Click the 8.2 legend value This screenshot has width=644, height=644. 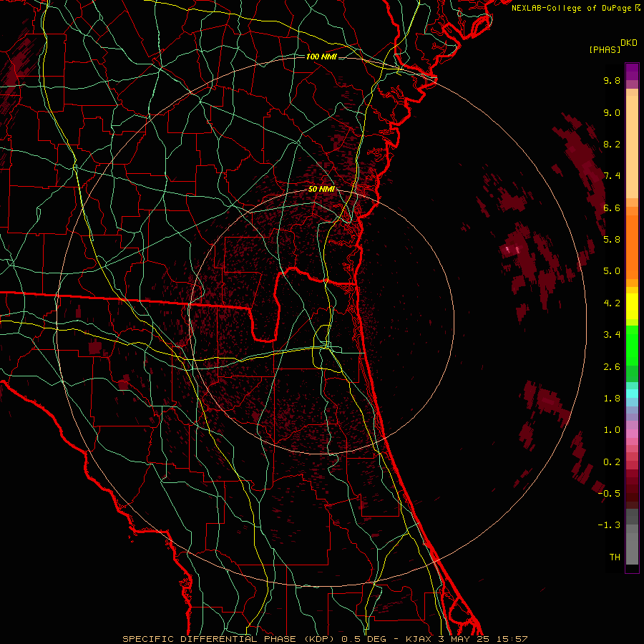(612, 144)
